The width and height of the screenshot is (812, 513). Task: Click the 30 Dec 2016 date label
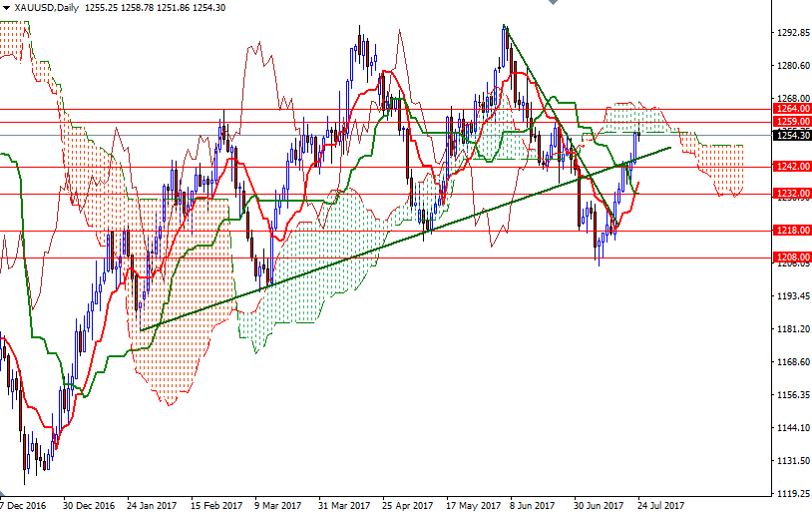pos(89,505)
